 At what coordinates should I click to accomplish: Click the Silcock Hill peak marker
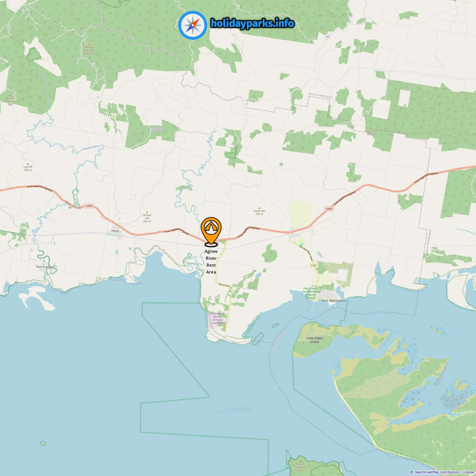(147, 212)
